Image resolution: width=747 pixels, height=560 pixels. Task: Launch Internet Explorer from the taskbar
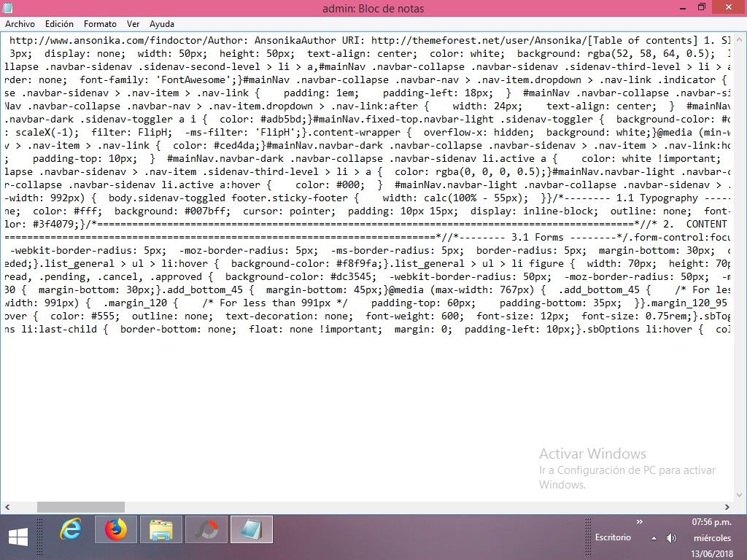coord(71,529)
